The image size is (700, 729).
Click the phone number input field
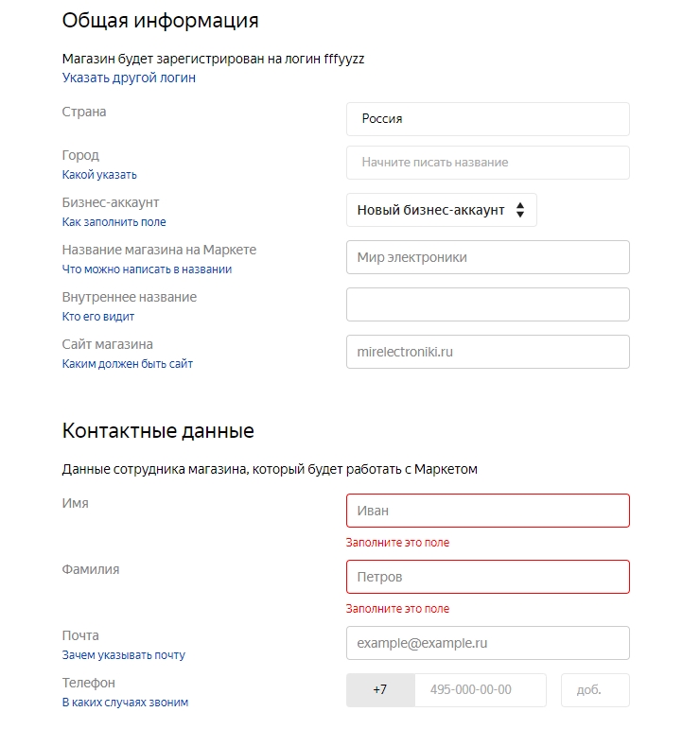pos(481,690)
